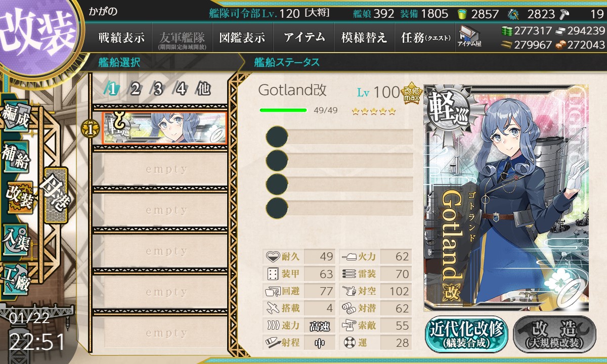The width and height of the screenshot is (607, 364).
Task: Open 戦績表示 records menu
Action: click(121, 37)
